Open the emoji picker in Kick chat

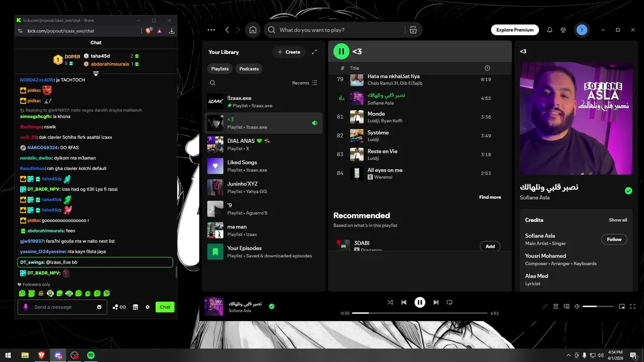(99, 307)
